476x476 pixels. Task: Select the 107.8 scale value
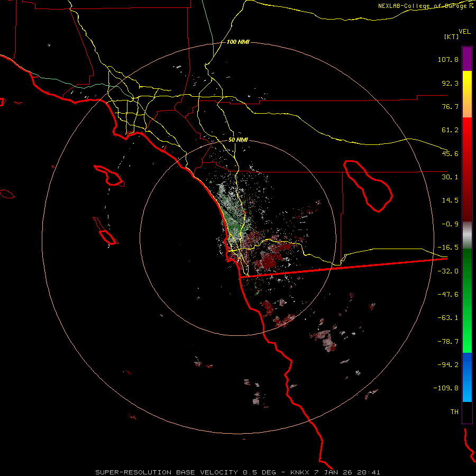(448, 59)
